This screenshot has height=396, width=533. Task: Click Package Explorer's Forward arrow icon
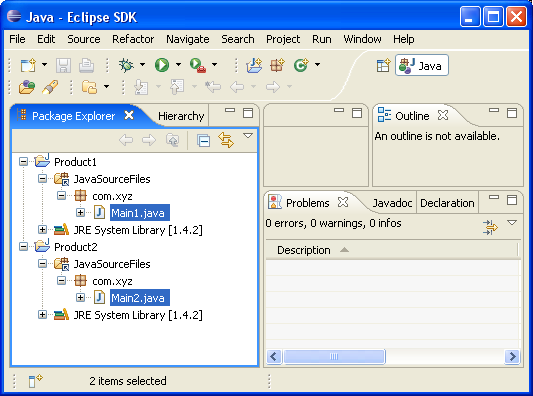[149, 140]
